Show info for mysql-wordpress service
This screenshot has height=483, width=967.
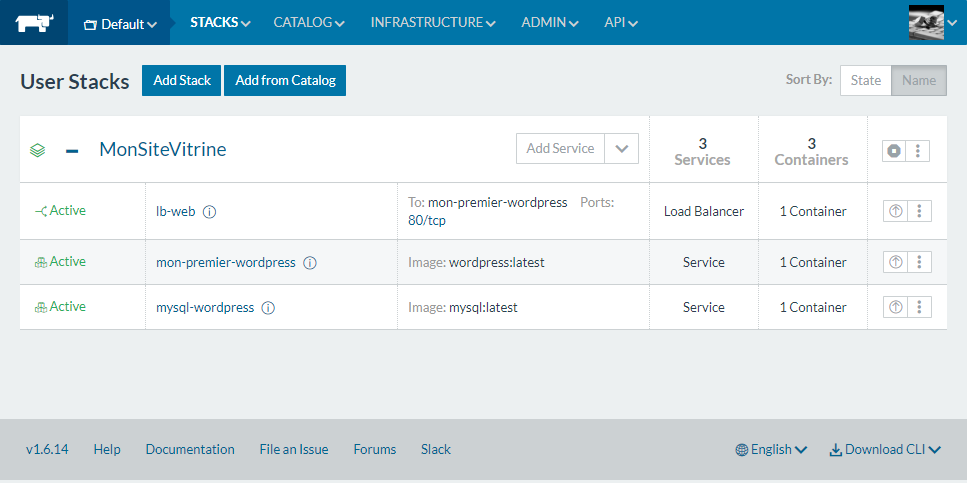click(x=268, y=308)
